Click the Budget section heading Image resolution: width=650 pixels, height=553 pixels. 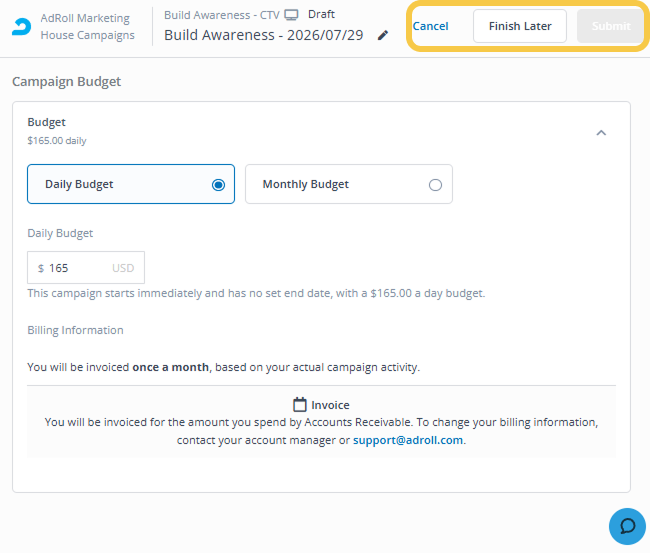pos(46,122)
